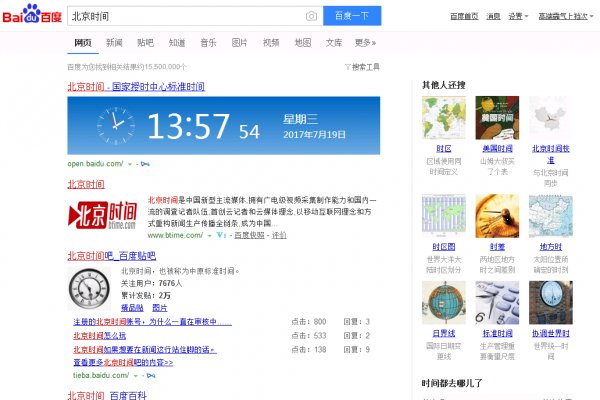
Task: Expand arrow next to www.btime.com
Action: [209, 236]
